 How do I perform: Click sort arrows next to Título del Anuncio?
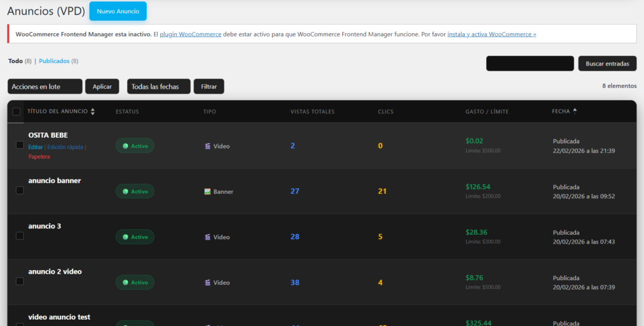[93, 111]
